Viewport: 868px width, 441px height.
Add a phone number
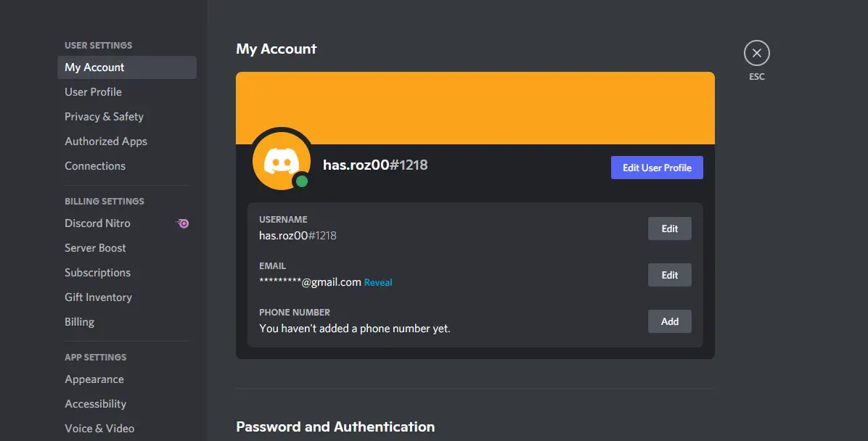(x=669, y=321)
